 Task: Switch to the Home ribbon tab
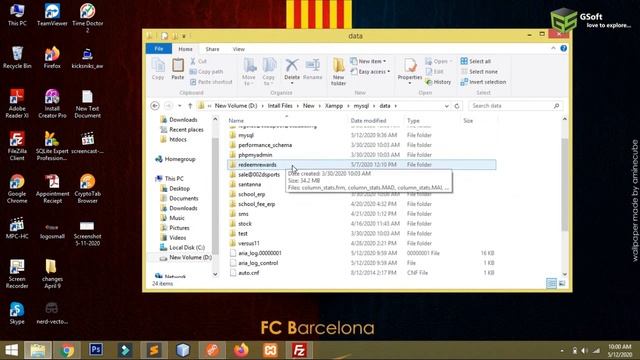tap(185, 49)
